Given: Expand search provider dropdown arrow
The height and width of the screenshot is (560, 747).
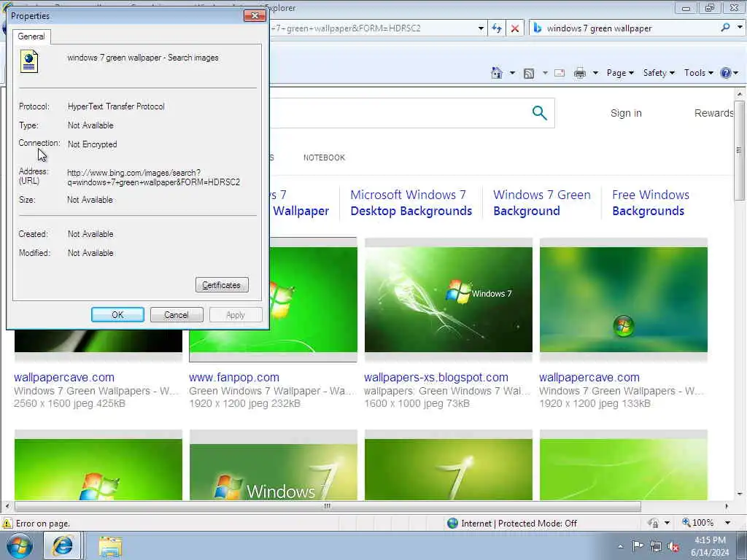Looking at the screenshot, I should tap(740, 28).
